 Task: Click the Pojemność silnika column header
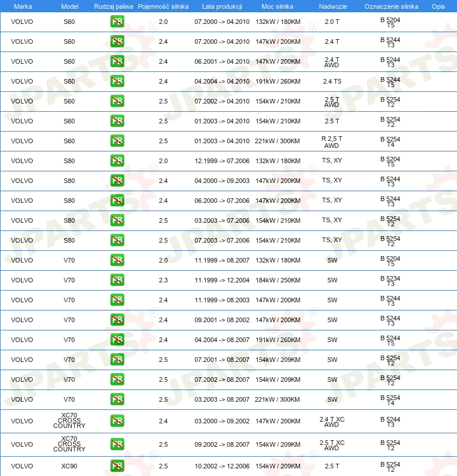[163, 6]
